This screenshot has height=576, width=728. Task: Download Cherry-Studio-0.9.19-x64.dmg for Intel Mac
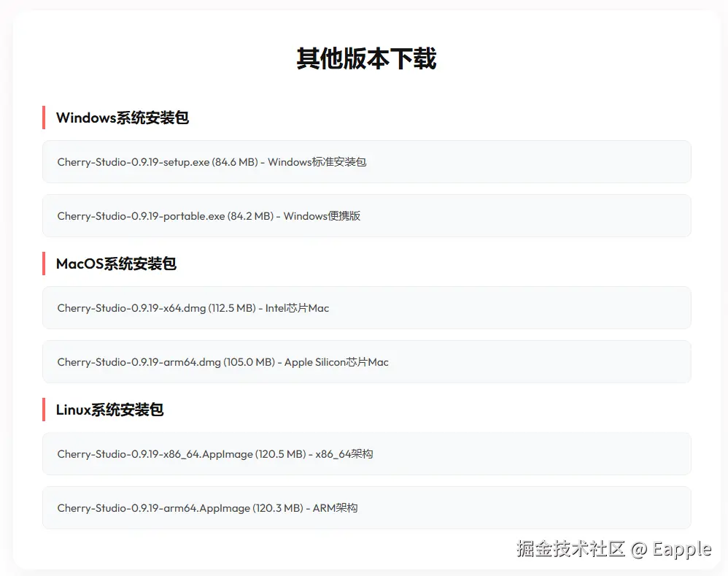[367, 307]
